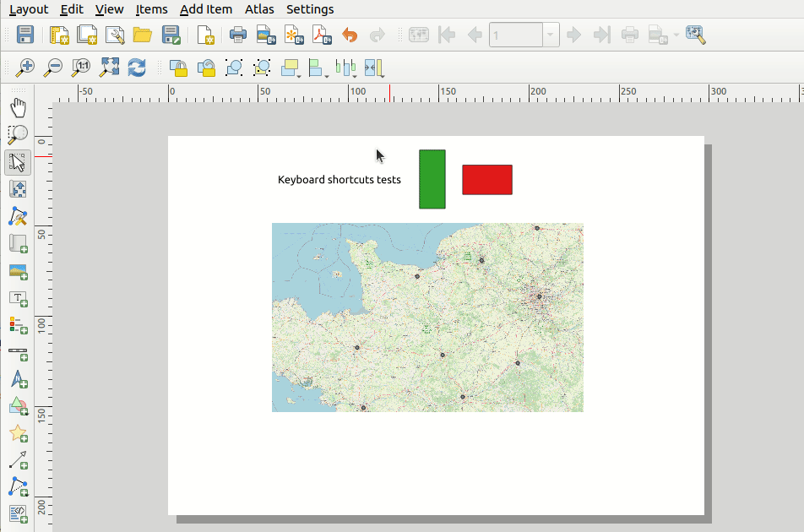Open the Raise Items dropdown

[x=300, y=75]
